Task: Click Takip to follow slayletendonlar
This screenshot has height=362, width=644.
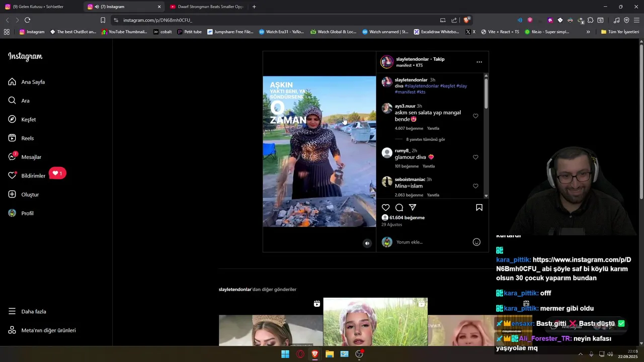Action: 439,59
